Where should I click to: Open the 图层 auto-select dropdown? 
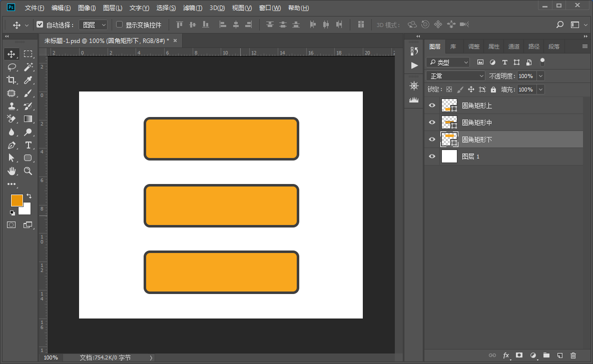[94, 24]
